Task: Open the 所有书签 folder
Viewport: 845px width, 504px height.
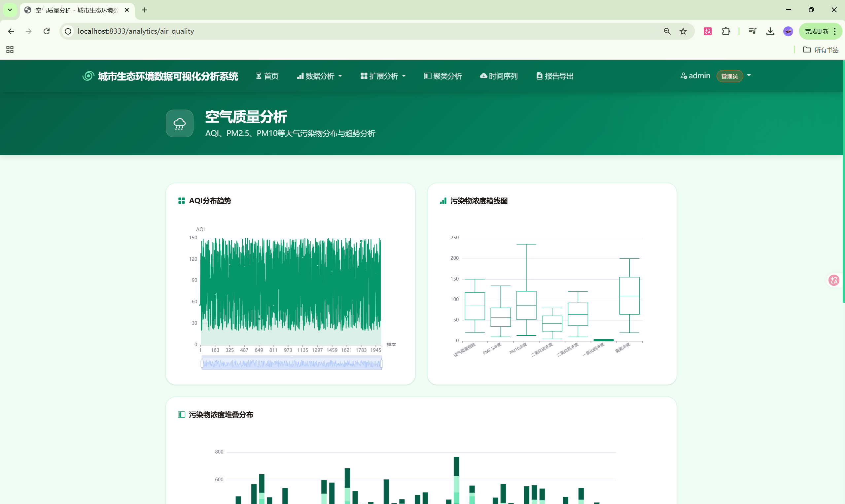Action: point(821,50)
